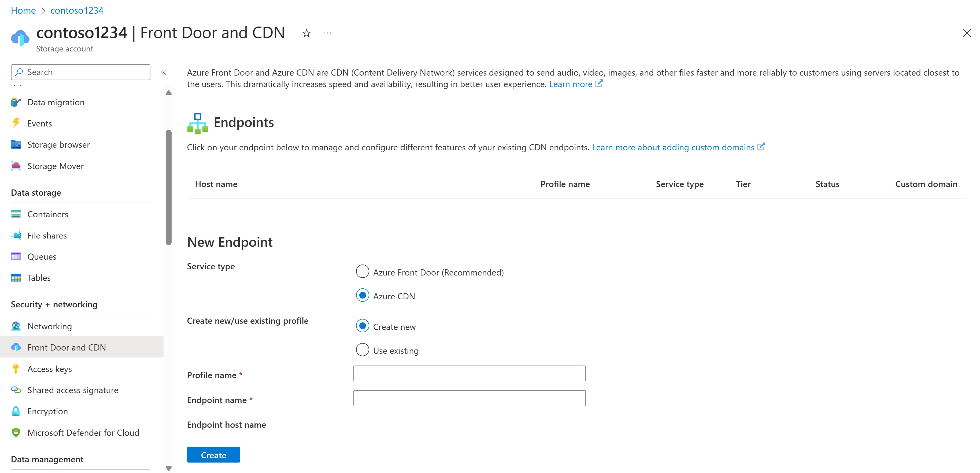Click the Access keys key icon
The width and height of the screenshot is (980, 473).
pos(16,368)
